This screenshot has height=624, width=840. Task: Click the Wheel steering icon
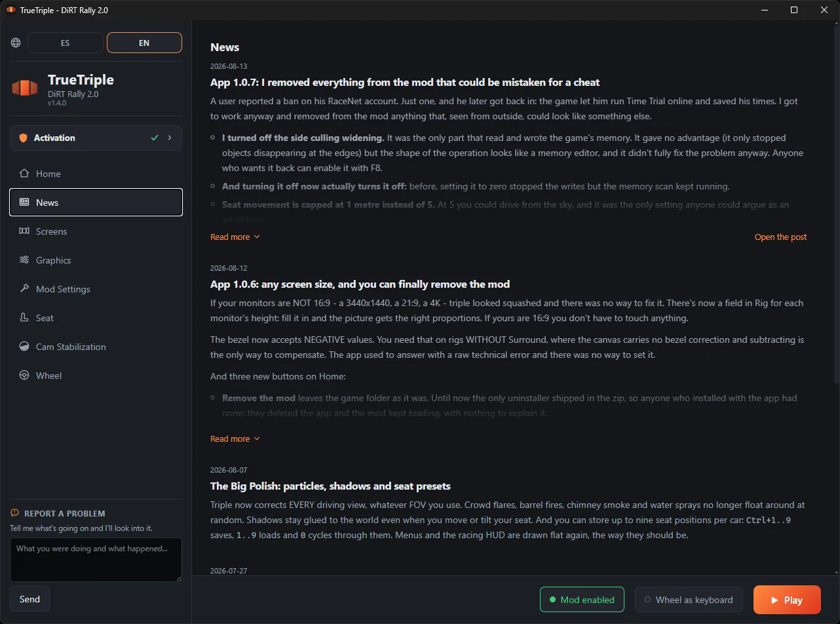coord(24,376)
